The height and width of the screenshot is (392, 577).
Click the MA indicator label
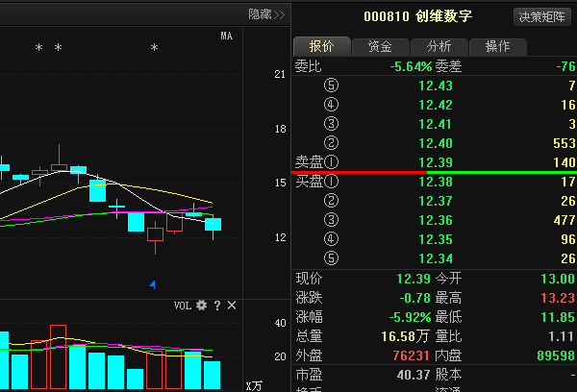(226, 36)
